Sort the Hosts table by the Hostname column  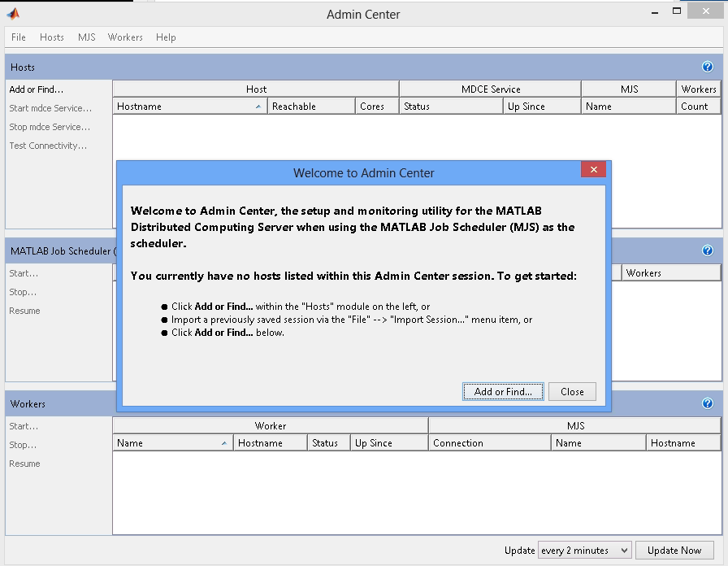(x=190, y=107)
